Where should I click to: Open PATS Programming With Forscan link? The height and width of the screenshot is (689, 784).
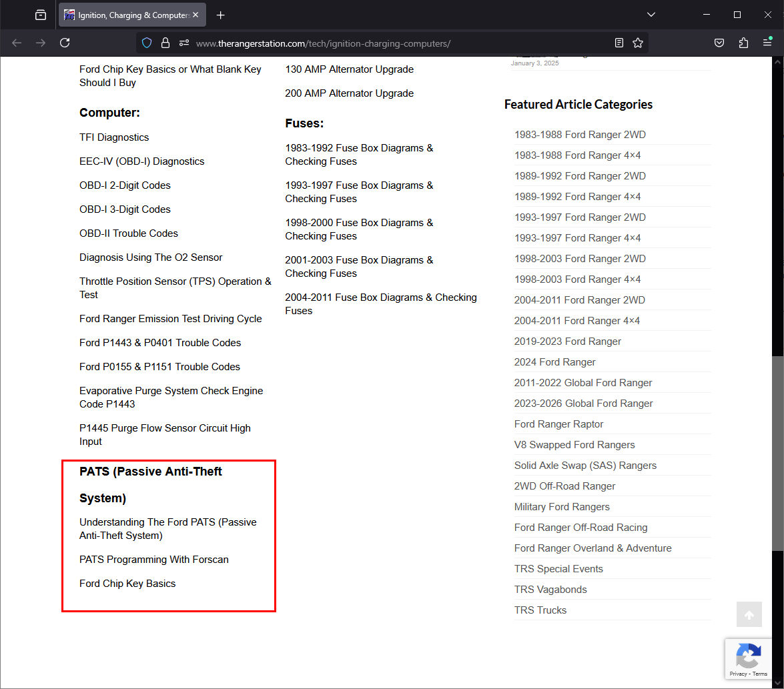pyautogui.click(x=154, y=560)
